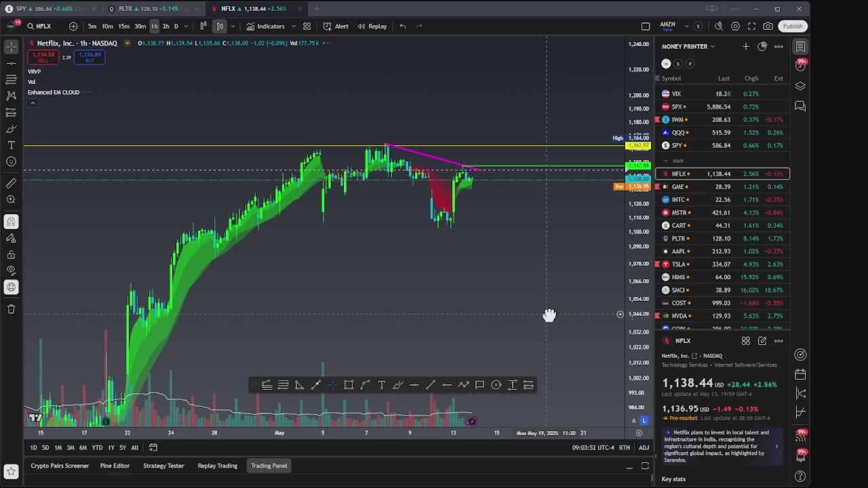Image resolution: width=868 pixels, height=488 pixels.
Task: Add symbol to watchlist plus icon
Action: coord(746,46)
